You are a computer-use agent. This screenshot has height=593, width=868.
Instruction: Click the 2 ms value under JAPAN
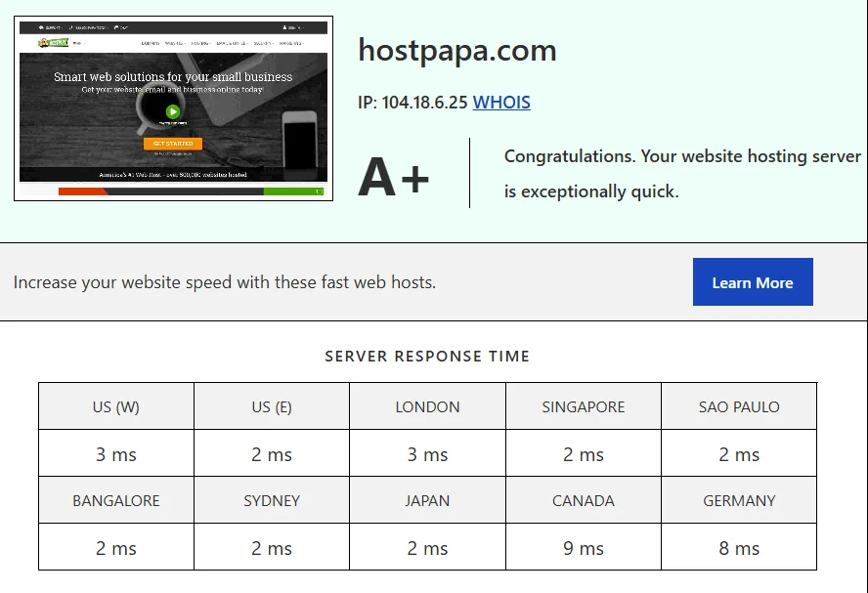tap(427, 548)
